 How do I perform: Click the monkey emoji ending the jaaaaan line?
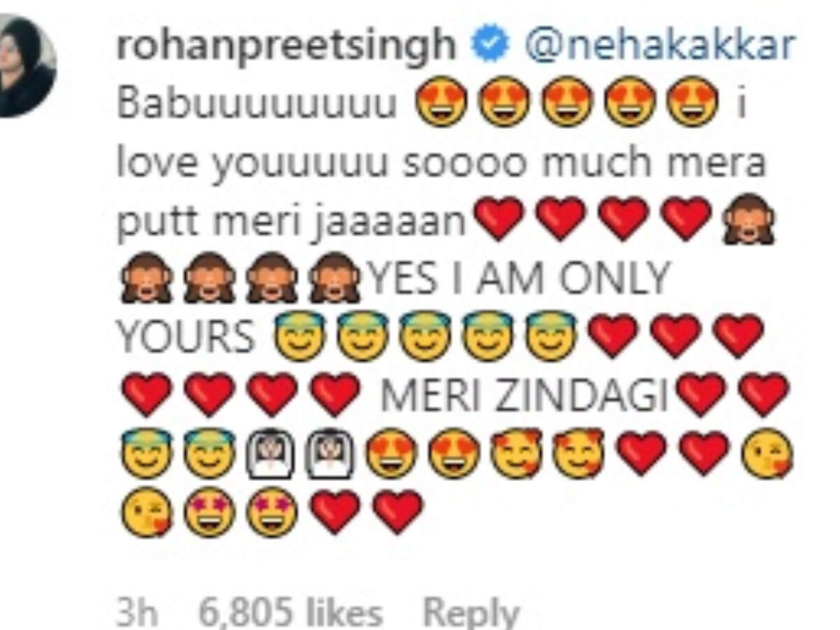[x=748, y=220]
